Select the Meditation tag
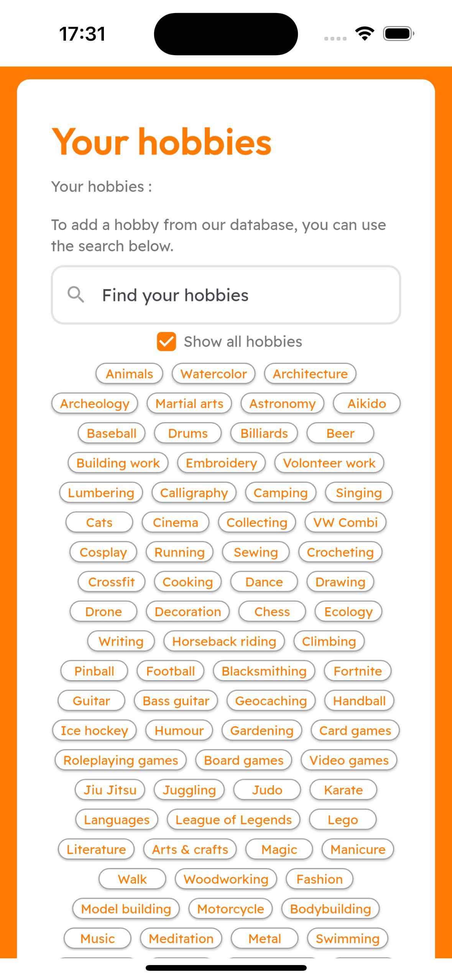Image resolution: width=452 pixels, height=980 pixels. point(181,939)
